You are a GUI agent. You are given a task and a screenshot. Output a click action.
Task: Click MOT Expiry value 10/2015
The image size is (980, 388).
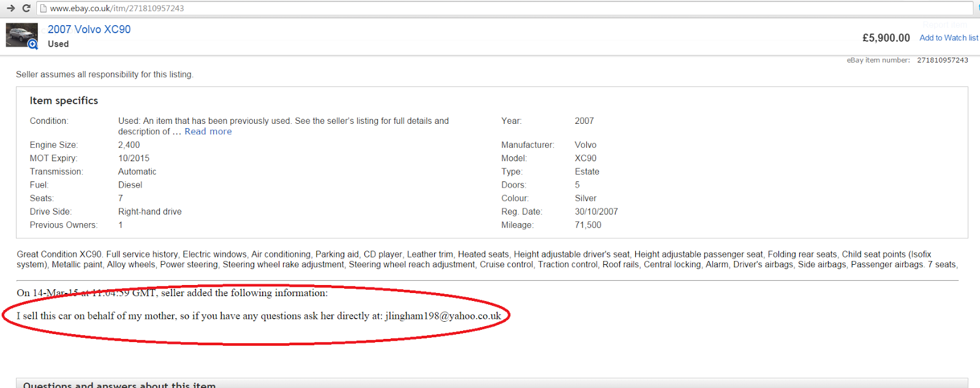tap(134, 159)
